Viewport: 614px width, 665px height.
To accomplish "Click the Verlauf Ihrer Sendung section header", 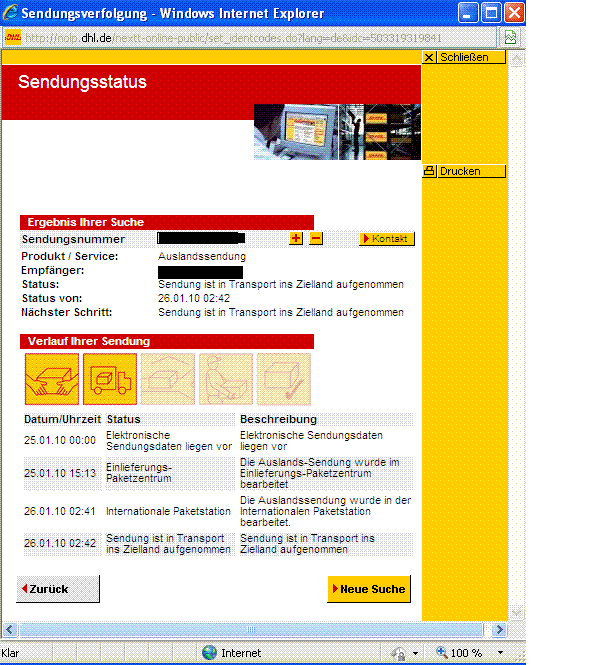I will [167, 341].
